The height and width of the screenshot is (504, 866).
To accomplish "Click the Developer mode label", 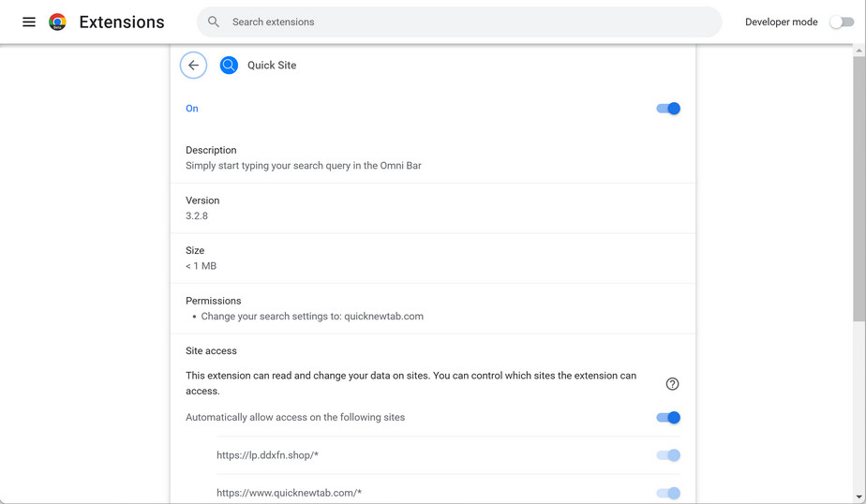I will tap(781, 22).
